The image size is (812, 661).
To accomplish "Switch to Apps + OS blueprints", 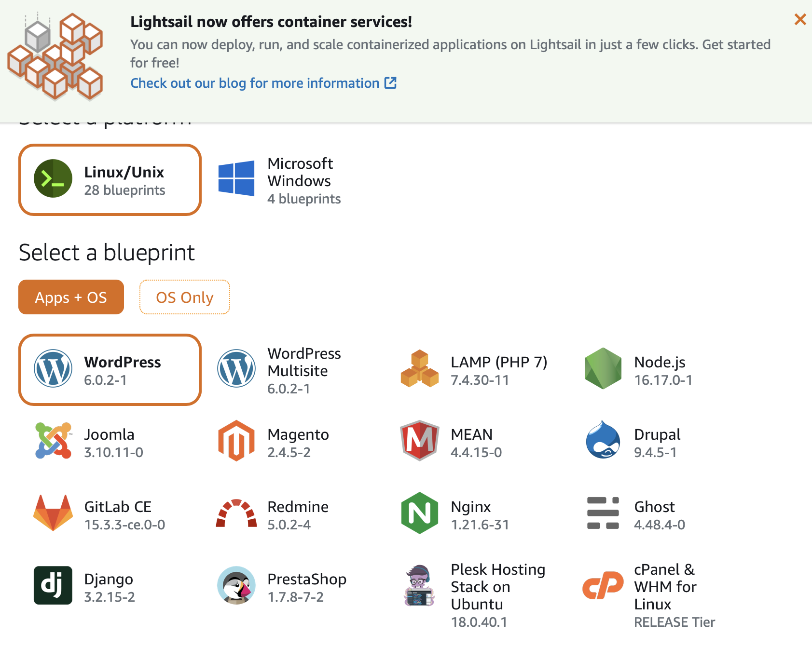I will point(71,297).
